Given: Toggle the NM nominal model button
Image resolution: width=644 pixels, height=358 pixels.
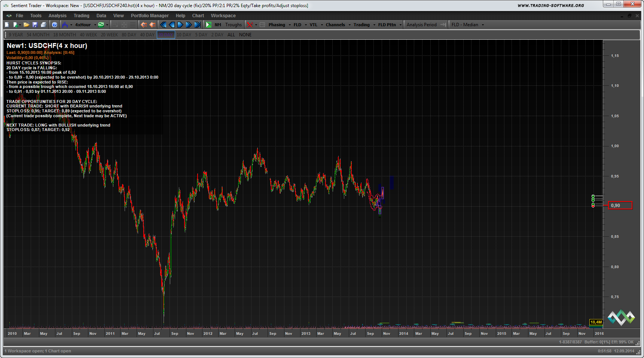Looking at the screenshot, I should 218,25.
